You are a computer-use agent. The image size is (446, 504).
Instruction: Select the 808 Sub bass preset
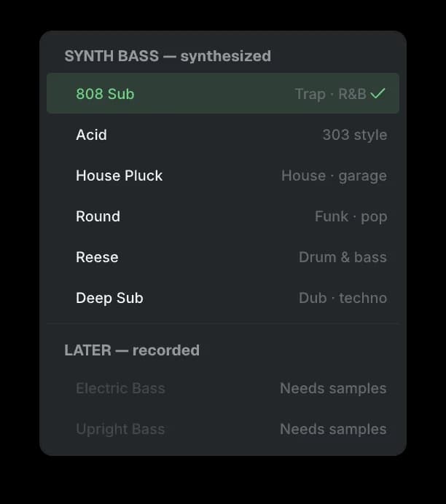[223, 93]
